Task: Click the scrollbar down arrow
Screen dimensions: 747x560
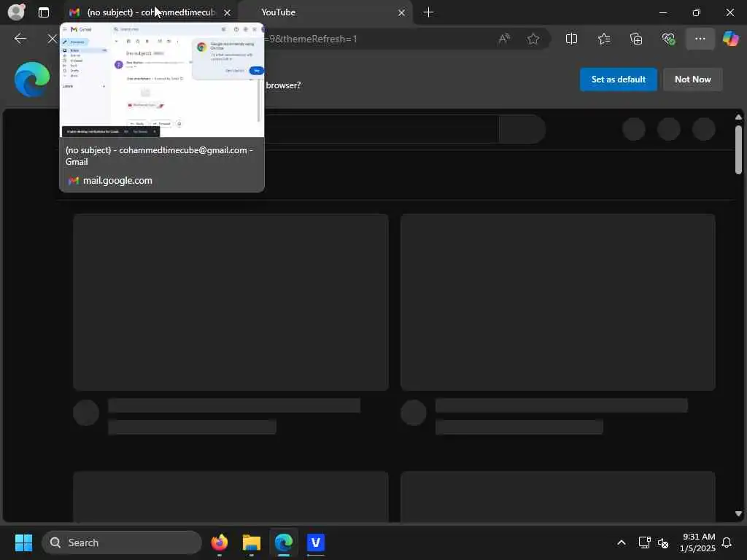Action: (738, 514)
